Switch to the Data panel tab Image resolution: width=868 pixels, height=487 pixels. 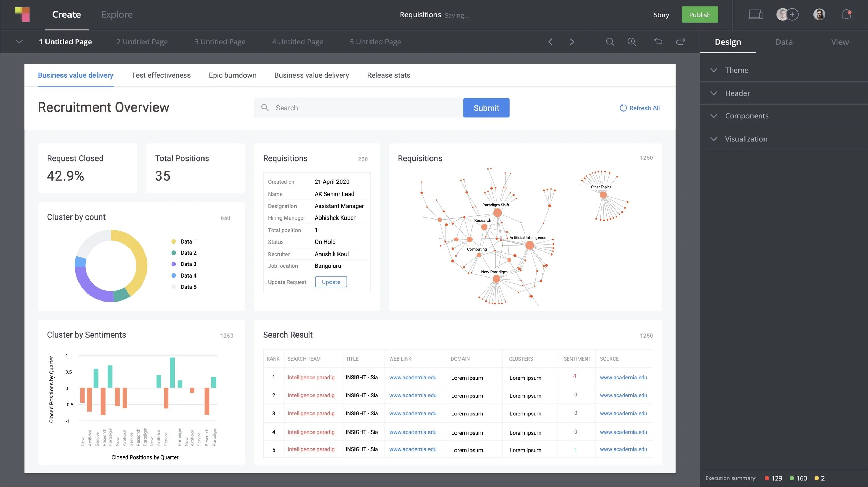click(x=784, y=42)
